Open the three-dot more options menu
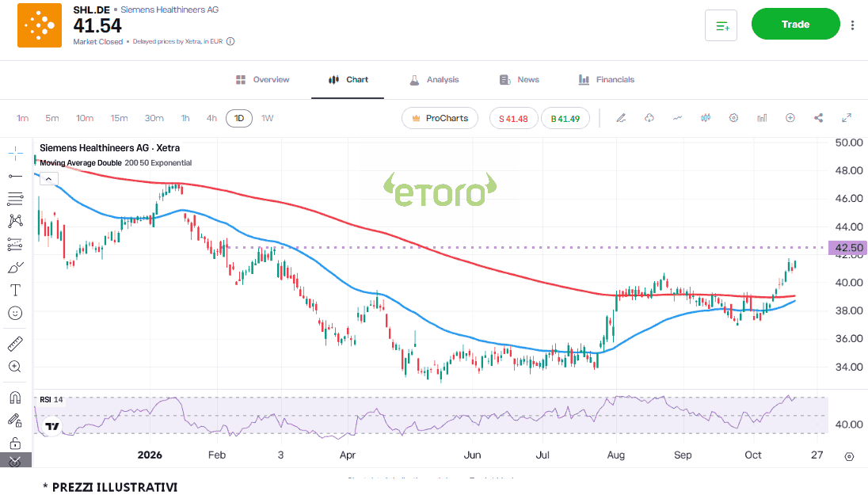Viewport: 868px width, 495px height. 852,25
